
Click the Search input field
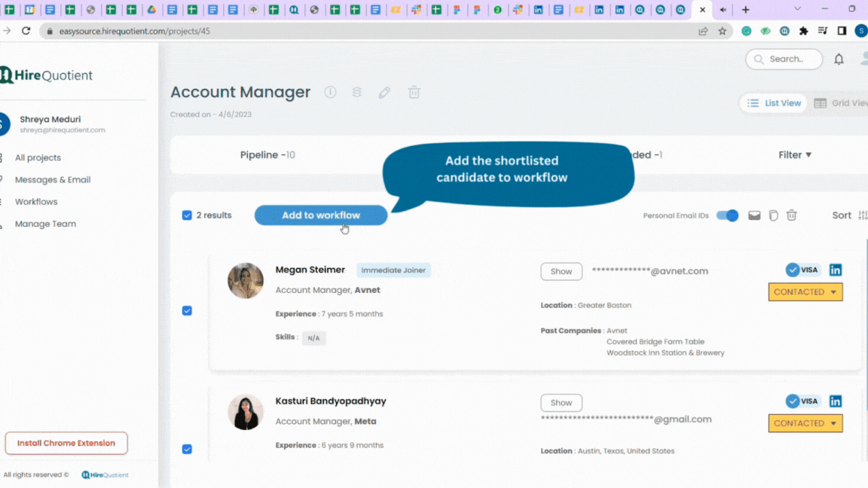(784, 59)
